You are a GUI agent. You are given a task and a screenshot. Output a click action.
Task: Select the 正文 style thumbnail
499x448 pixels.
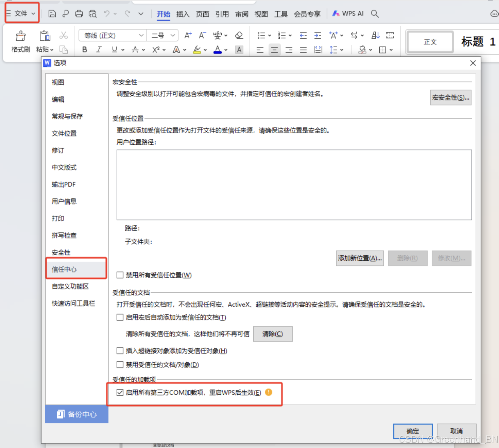[x=430, y=42]
